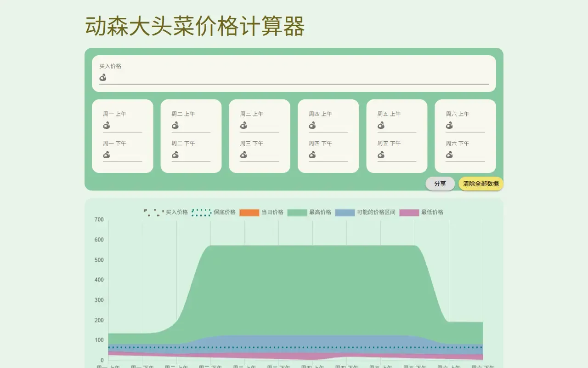Click the turnip icon under 周三 下午

coord(243,155)
